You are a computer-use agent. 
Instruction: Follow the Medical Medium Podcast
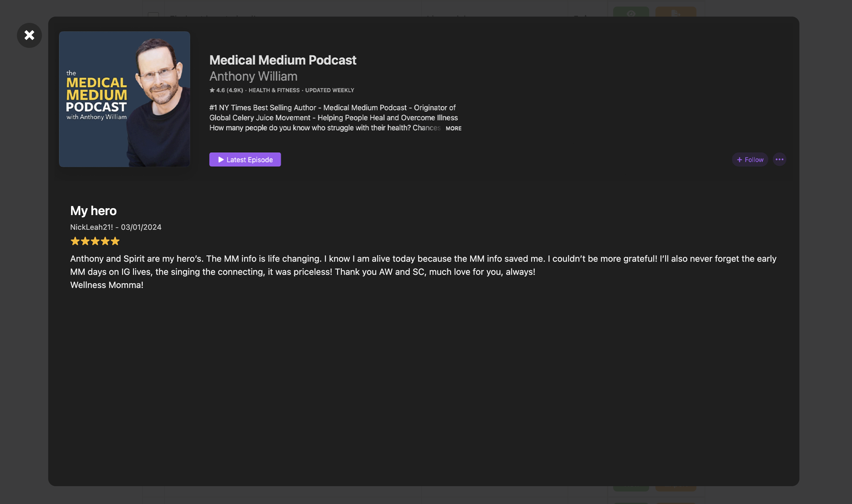[750, 160]
